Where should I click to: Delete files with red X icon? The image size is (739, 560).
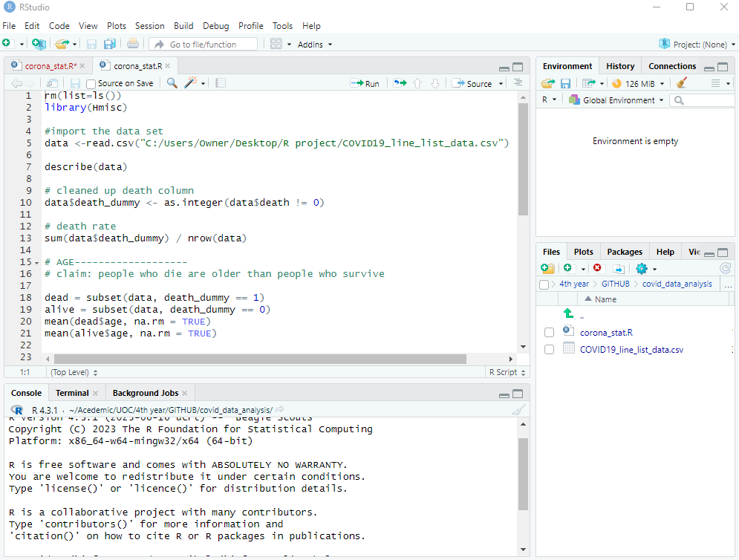(x=598, y=268)
